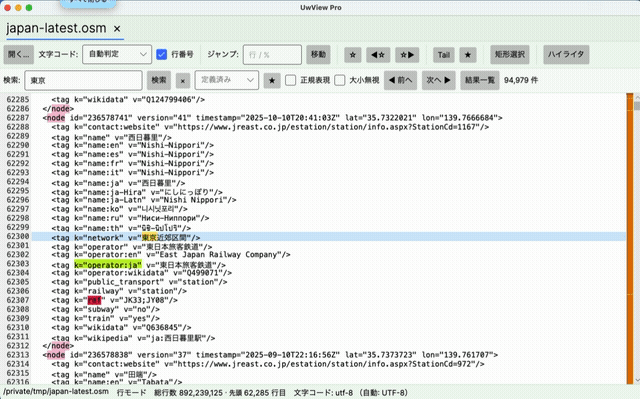
Task: Click the 総行数 892,239,125 status entry
Action: click(188, 392)
